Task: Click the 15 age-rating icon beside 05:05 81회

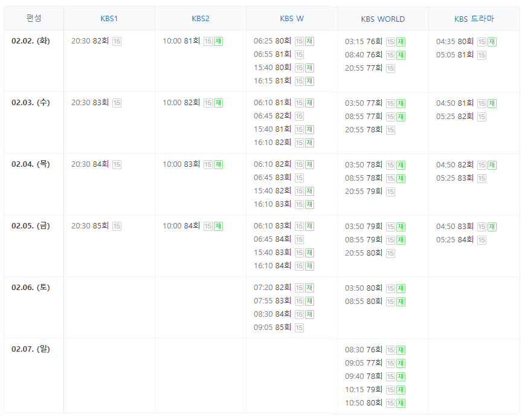Action: coord(482,55)
